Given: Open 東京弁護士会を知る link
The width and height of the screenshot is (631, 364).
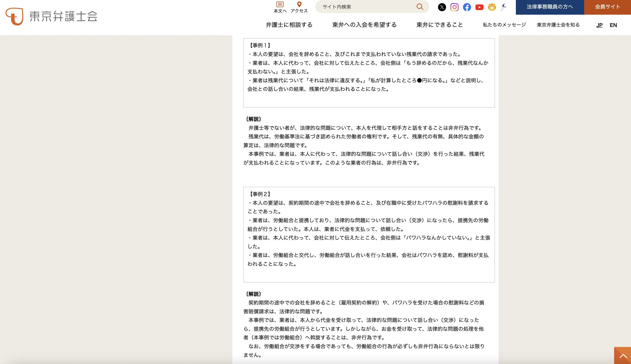Looking at the screenshot, I should 558,25.
